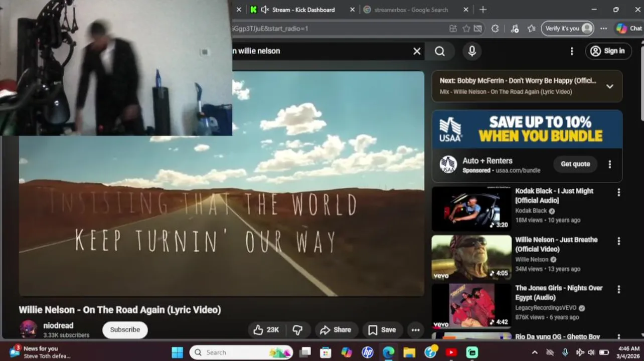Open the clock and date 4:46 AM
The image size is (644, 361).
[629, 352]
